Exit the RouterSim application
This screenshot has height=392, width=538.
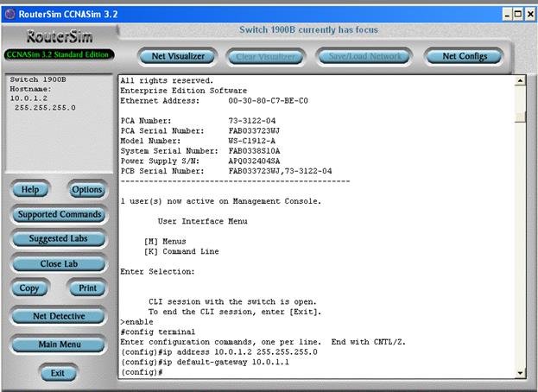58,373
